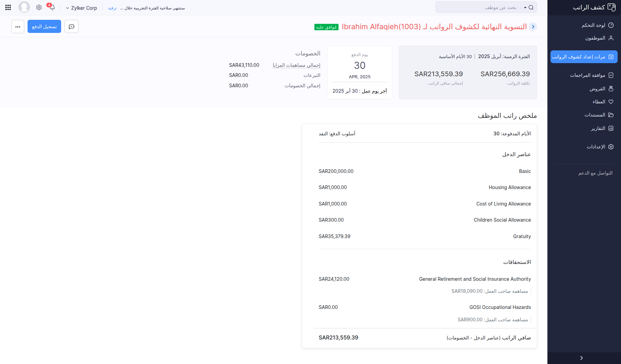The width and height of the screenshot is (621, 364).
Task: Collapse the sidebar with bottom chevron
Action: click(x=581, y=358)
